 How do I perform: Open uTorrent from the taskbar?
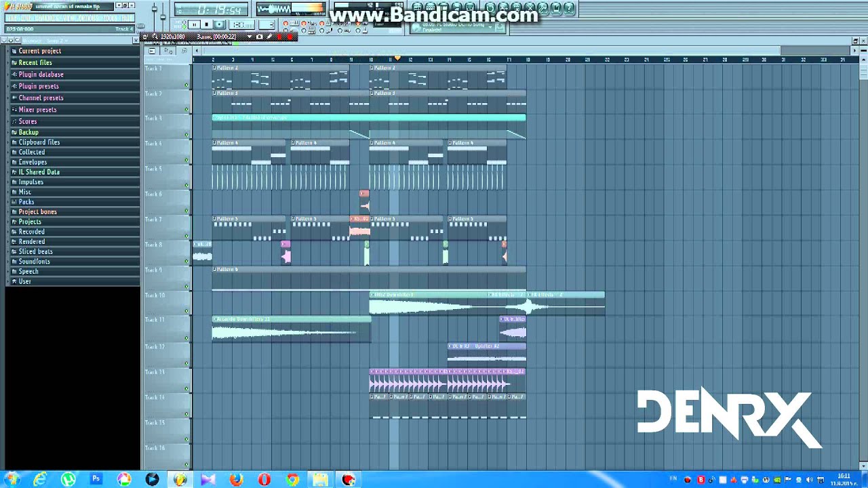tap(68, 480)
